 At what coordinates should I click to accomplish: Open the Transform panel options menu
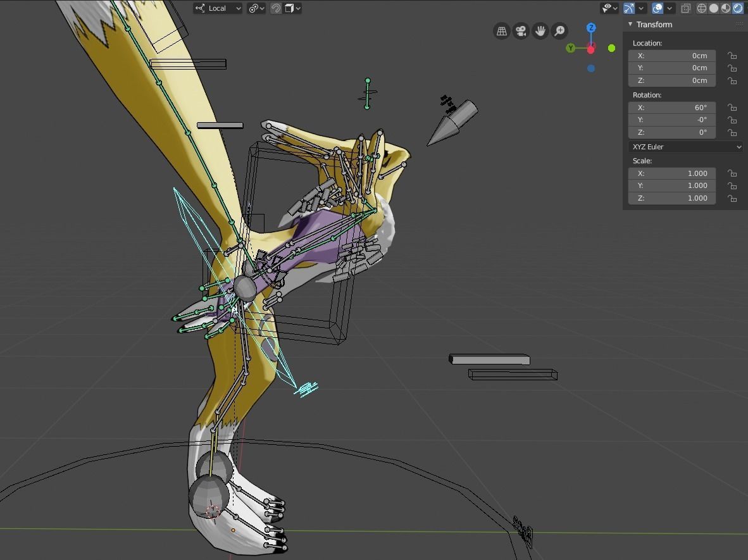pos(739,23)
